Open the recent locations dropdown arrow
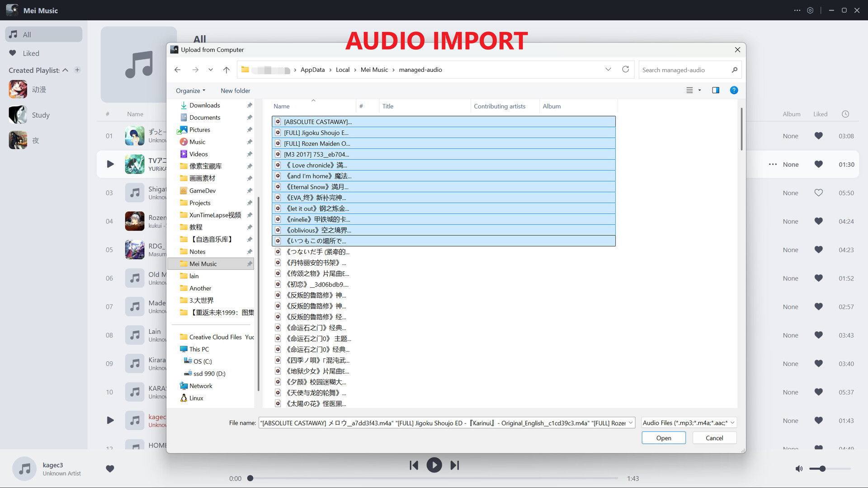 tap(211, 70)
